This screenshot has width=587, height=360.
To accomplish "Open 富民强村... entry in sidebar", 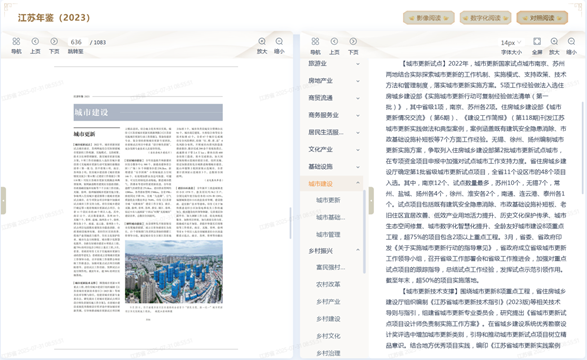I will pos(331,267).
